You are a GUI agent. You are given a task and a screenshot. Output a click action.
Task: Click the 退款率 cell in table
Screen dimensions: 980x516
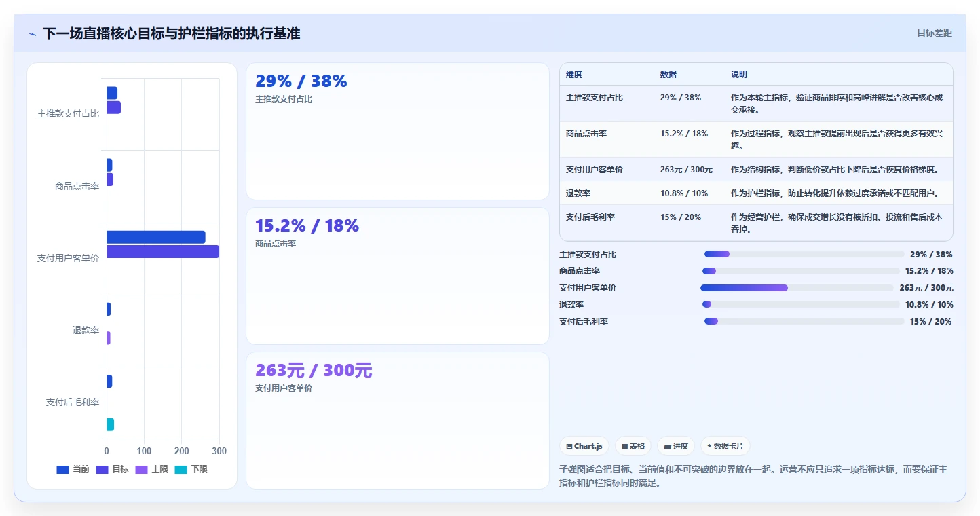[607, 193]
